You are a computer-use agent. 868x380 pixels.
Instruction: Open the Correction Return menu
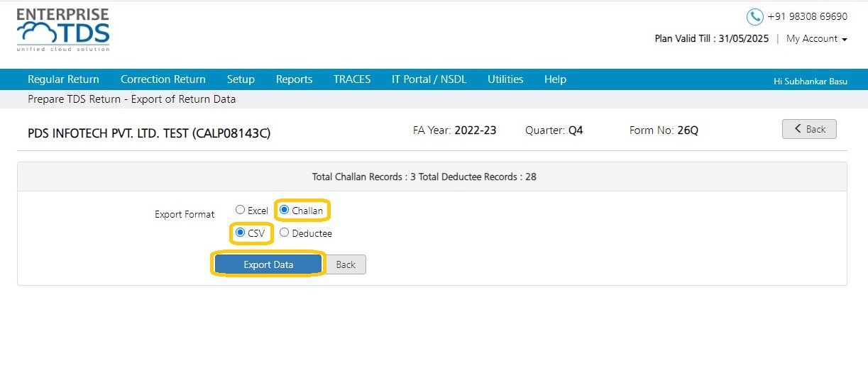click(163, 79)
